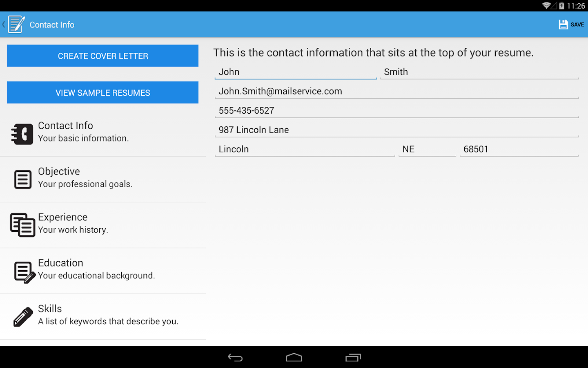Tap the Android back navigation icon

pyautogui.click(x=235, y=358)
